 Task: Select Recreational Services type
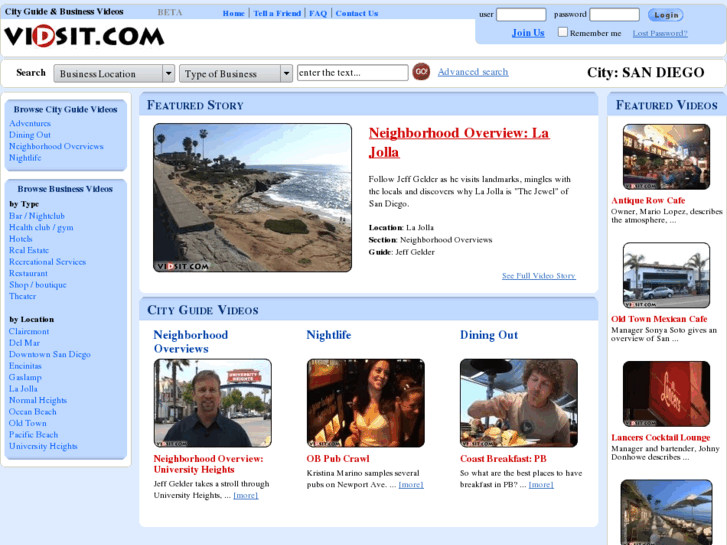(47, 262)
